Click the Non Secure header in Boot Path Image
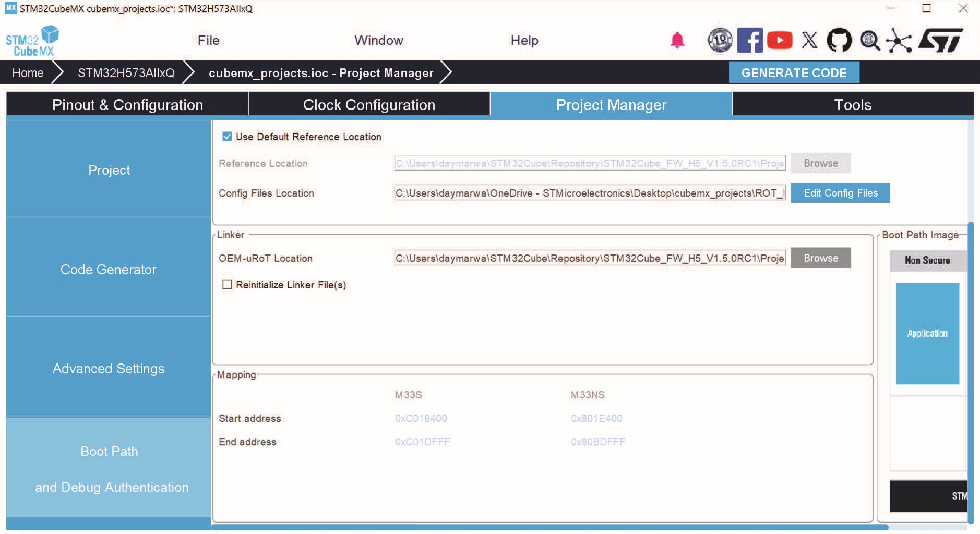This screenshot has height=534, width=980. pos(927,260)
